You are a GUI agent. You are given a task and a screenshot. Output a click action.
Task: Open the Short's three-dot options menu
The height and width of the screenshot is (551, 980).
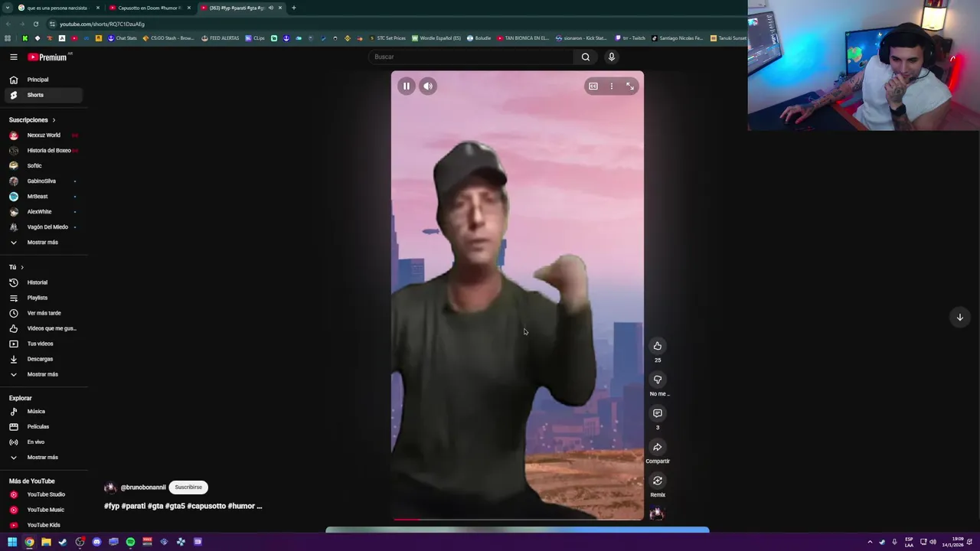(x=611, y=86)
